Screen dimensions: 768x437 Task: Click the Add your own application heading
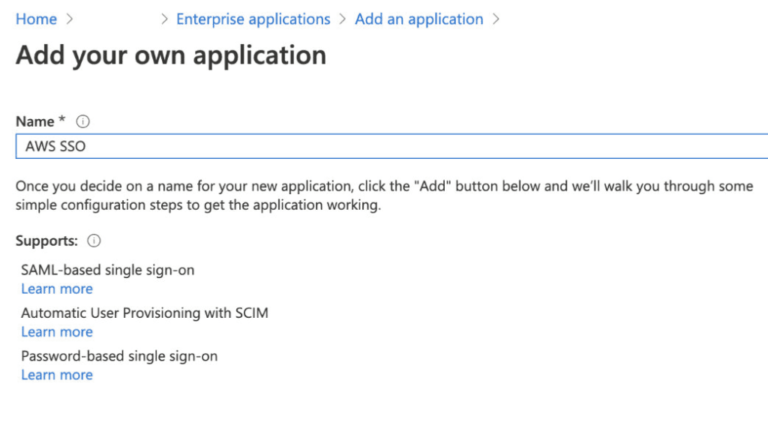pos(171,55)
